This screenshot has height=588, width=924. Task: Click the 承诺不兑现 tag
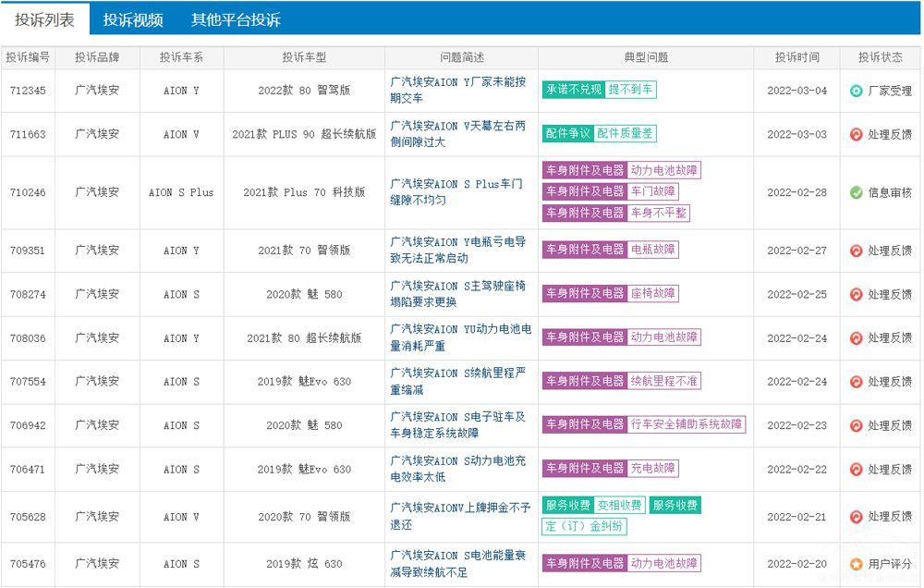tap(574, 90)
